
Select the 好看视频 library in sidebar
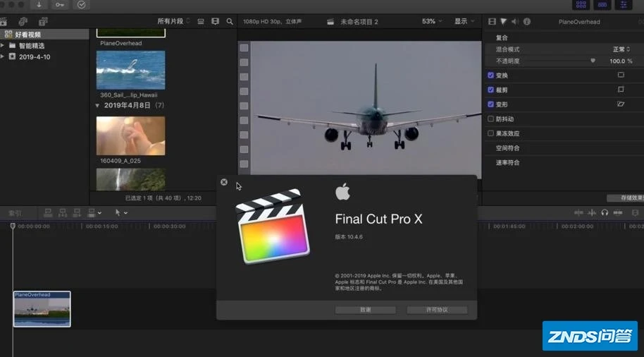tap(44, 35)
